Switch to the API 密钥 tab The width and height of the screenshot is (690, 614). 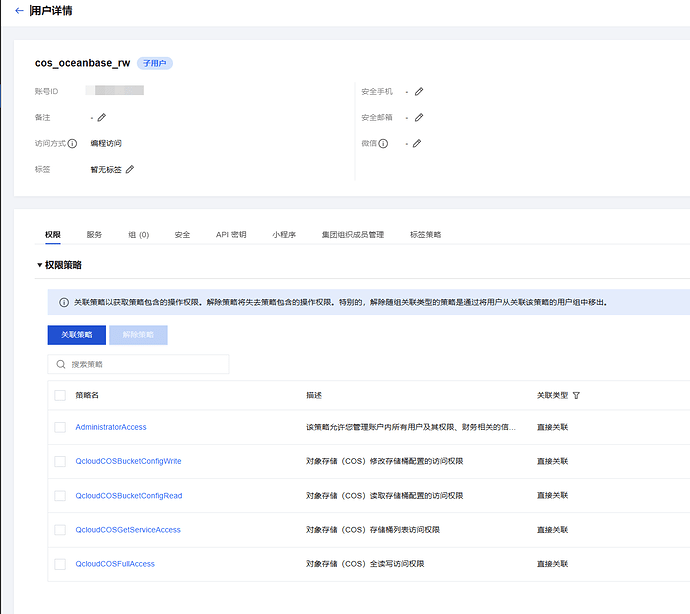point(231,235)
